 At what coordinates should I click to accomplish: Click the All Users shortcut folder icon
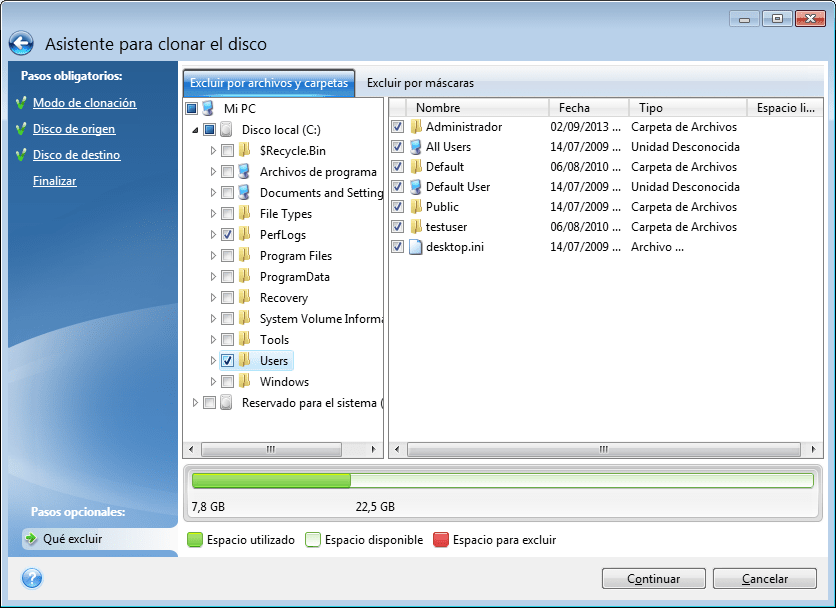[416, 147]
